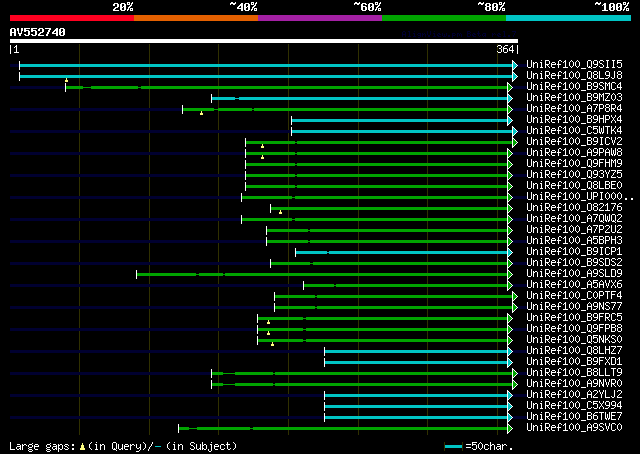Click the UniRef100_B9ICP1 label
The width and height of the screenshot is (640, 454).
(x=574, y=252)
